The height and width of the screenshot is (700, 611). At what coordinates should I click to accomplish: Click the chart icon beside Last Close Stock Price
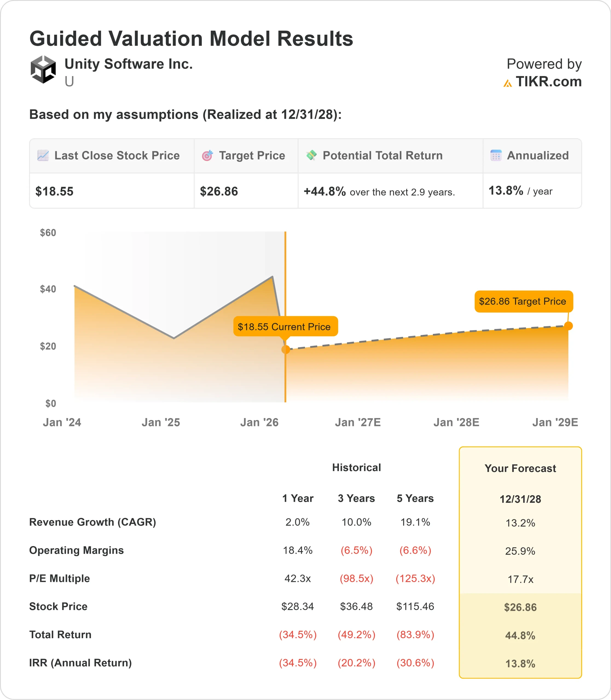(43, 155)
